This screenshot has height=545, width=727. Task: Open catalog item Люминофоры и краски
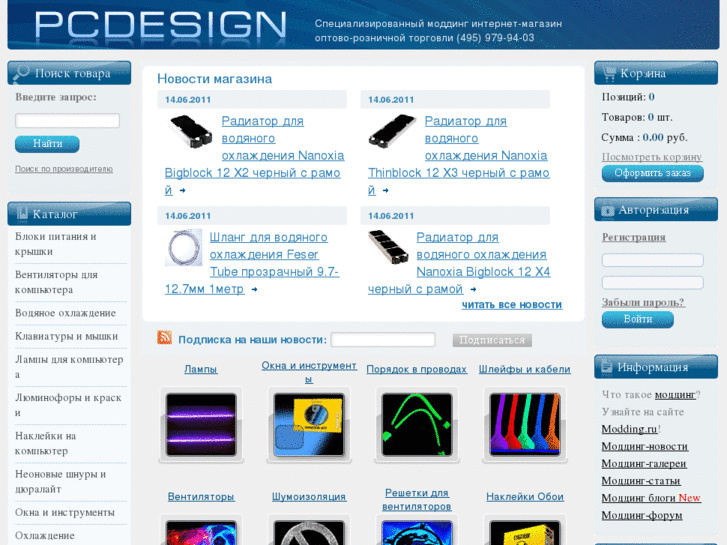[x=68, y=405]
